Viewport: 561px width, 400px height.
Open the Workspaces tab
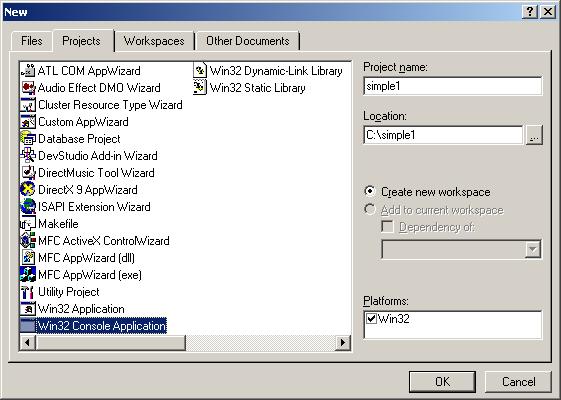click(x=154, y=41)
